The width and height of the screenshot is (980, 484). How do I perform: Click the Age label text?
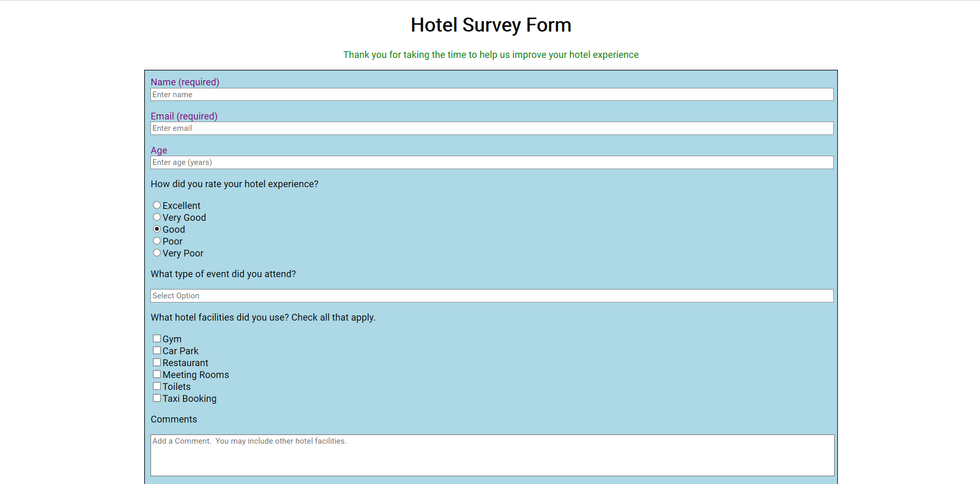(x=159, y=150)
